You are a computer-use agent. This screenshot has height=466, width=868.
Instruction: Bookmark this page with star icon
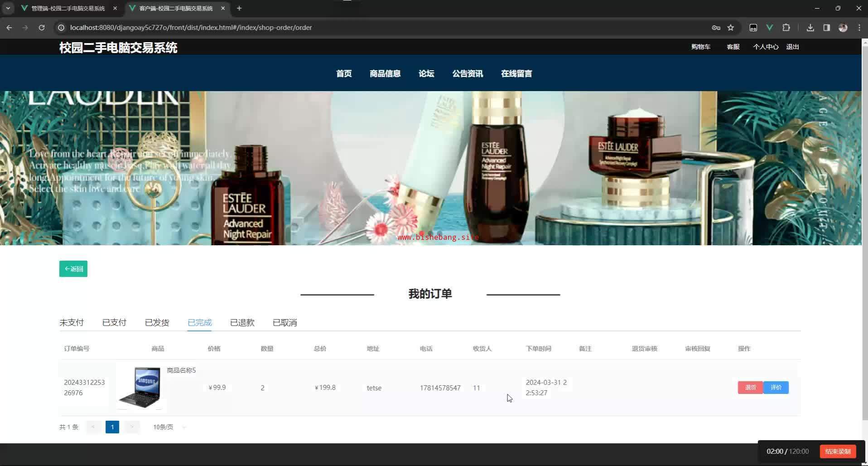coord(731,28)
